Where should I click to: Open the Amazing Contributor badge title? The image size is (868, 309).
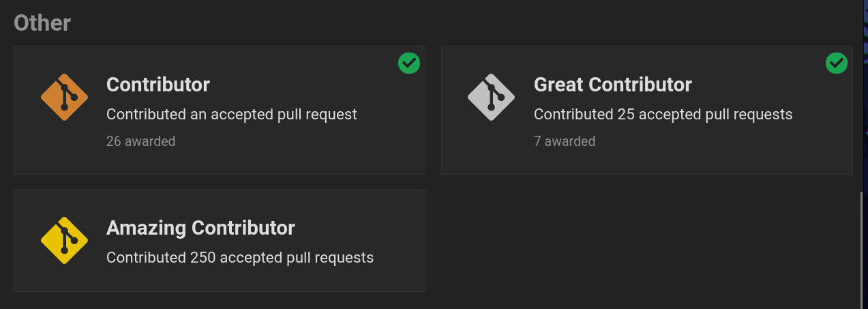click(200, 227)
